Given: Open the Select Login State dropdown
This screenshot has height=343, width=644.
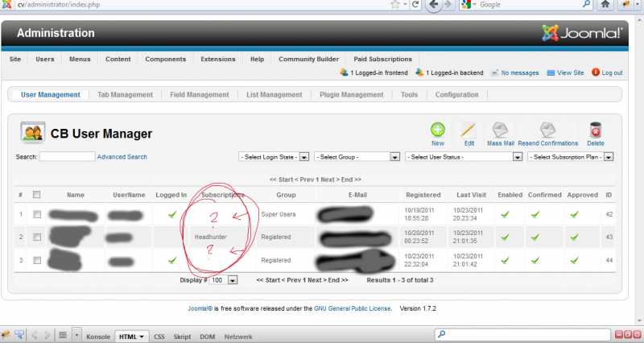Looking at the screenshot, I should pyautogui.click(x=274, y=157).
